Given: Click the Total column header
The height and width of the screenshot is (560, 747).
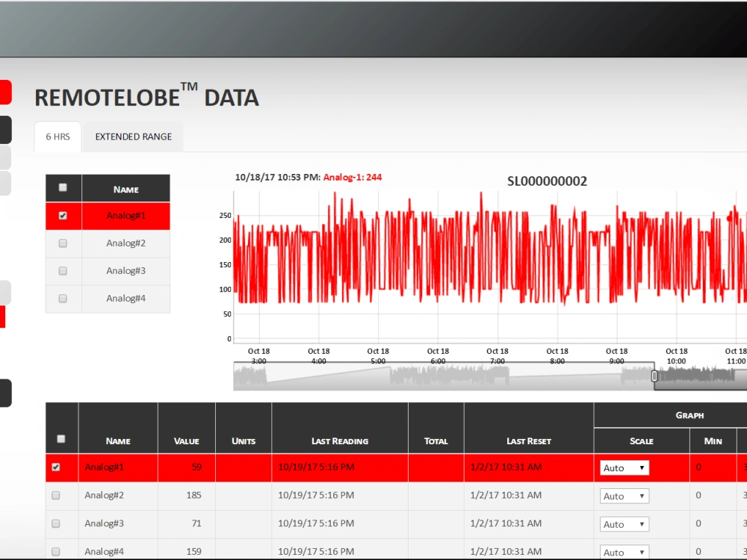Looking at the screenshot, I should [436, 441].
